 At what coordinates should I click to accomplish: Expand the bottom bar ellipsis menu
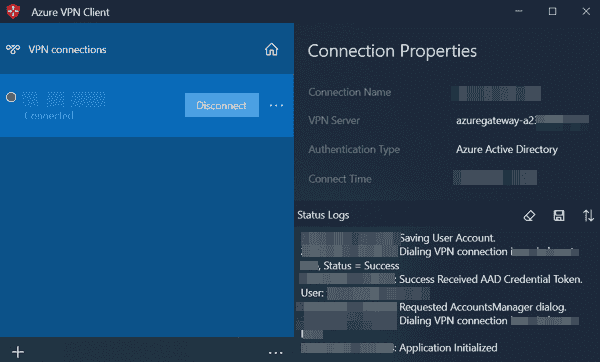tap(276, 352)
